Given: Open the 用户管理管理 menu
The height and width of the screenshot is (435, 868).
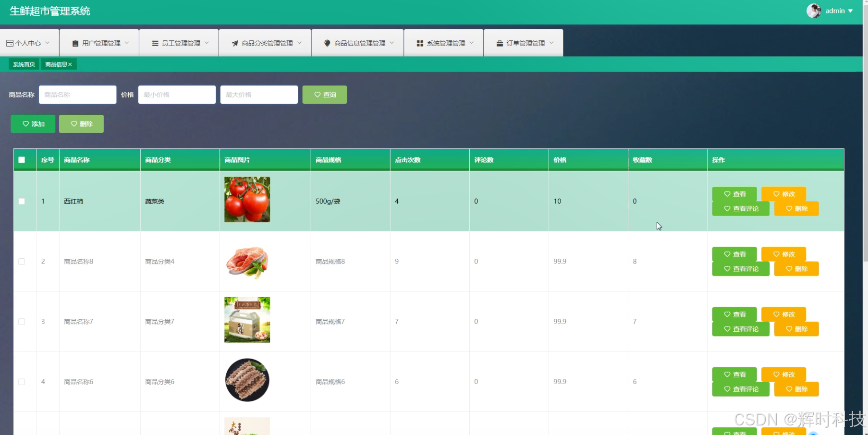Looking at the screenshot, I should coord(99,43).
